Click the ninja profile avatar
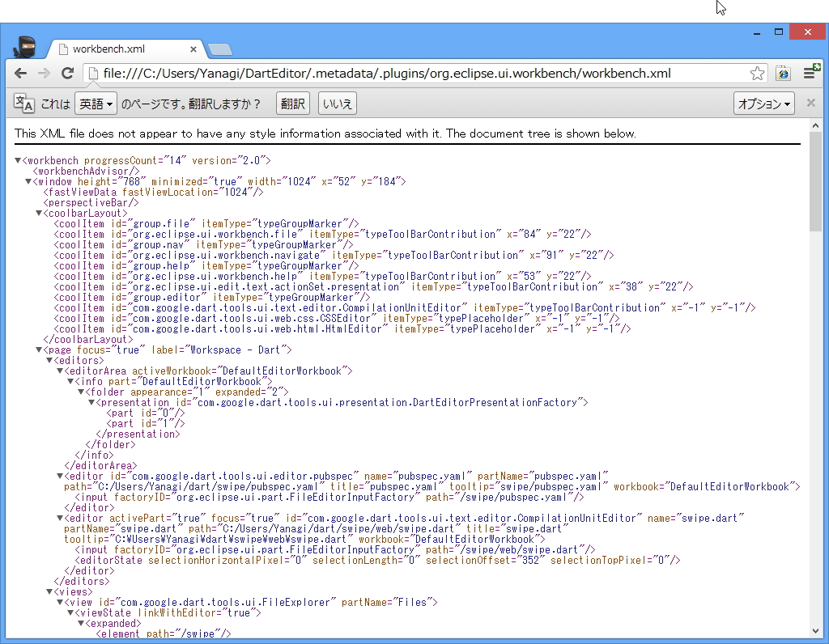Image resolution: width=829 pixels, height=644 pixels. coord(24,46)
